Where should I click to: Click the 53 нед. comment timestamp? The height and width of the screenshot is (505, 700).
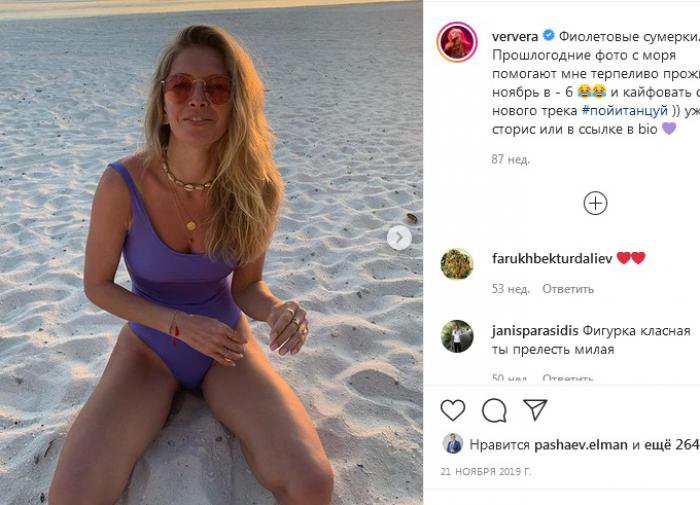tap(510, 289)
